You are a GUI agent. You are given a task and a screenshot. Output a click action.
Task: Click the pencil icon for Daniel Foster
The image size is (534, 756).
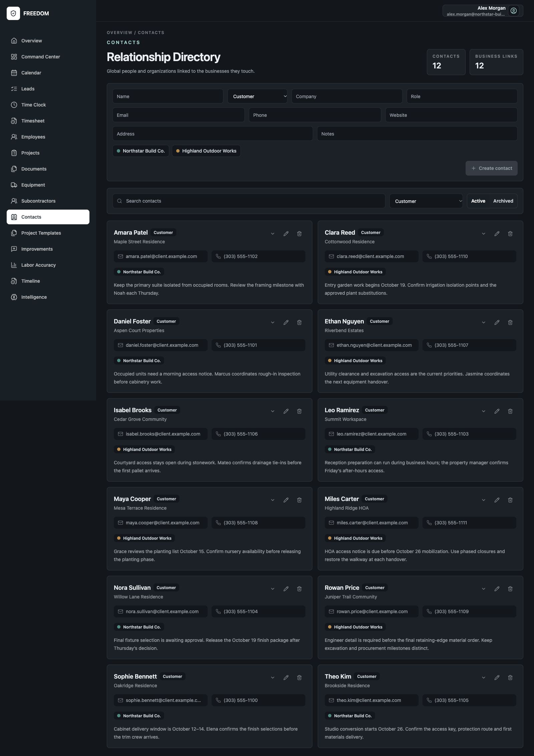click(x=286, y=322)
